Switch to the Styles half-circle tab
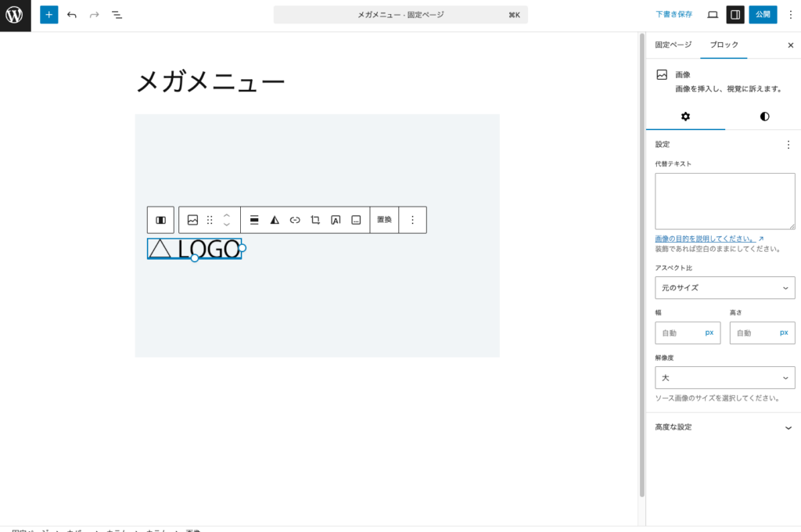Image resolution: width=801 pixels, height=532 pixels. (763, 116)
